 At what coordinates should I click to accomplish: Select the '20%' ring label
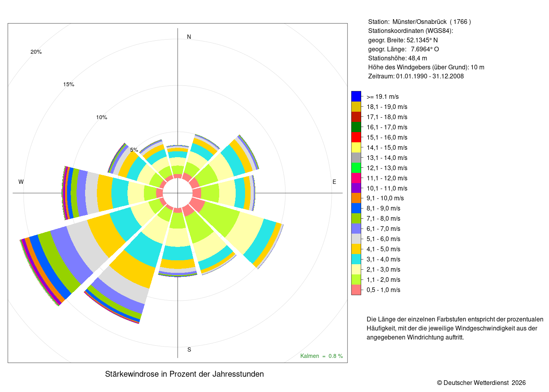pos(36,52)
